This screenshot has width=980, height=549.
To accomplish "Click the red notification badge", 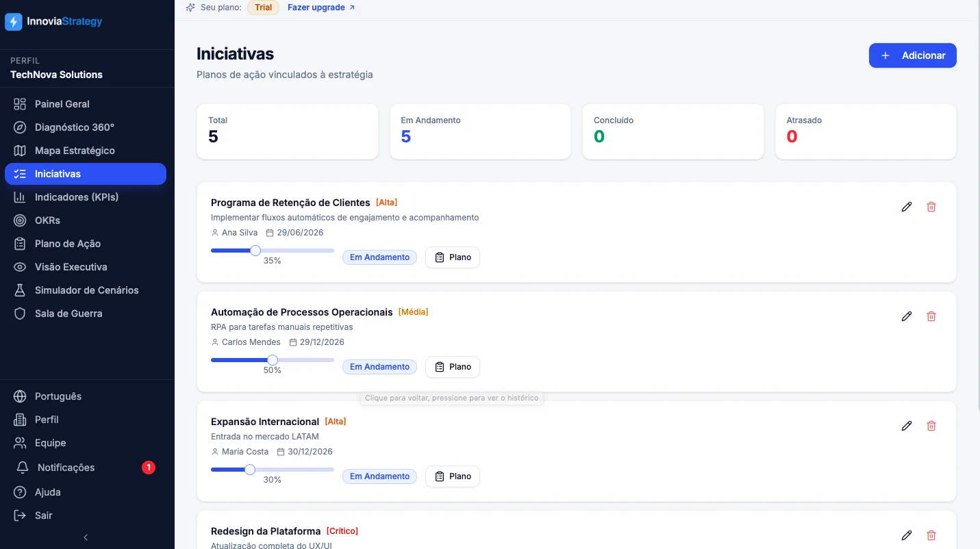I will click(x=149, y=468).
